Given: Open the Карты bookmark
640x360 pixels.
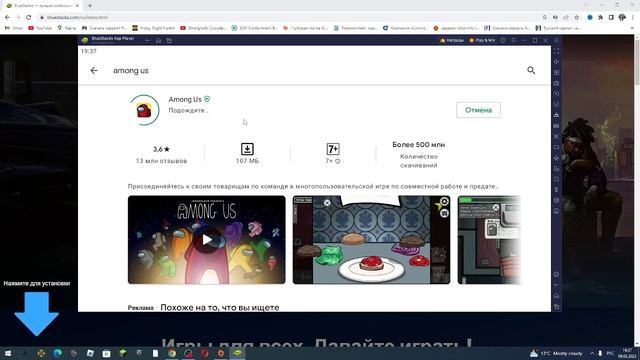Looking at the screenshot, I should [67, 28].
